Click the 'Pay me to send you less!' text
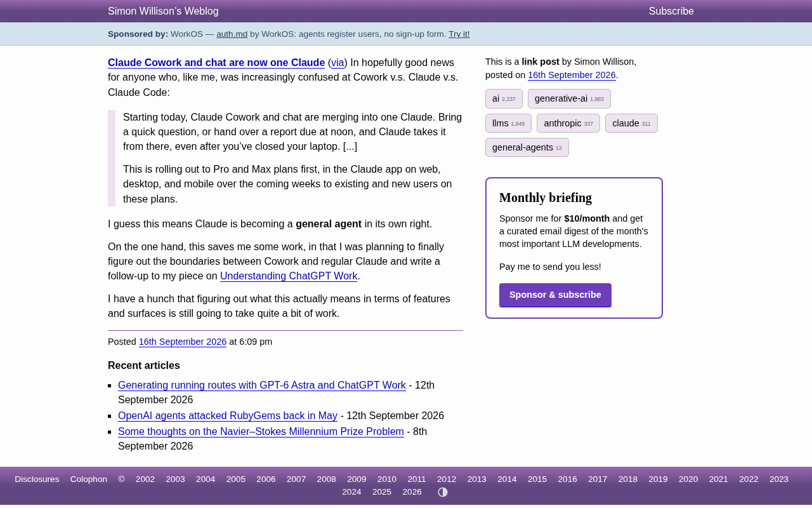This screenshot has width=812, height=508. click(x=550, y=267)
